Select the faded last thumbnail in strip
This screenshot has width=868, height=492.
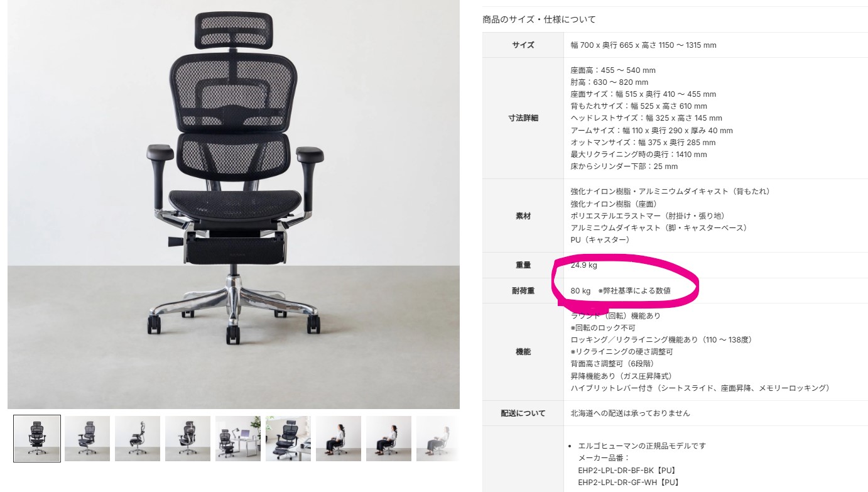pos(438,439)
